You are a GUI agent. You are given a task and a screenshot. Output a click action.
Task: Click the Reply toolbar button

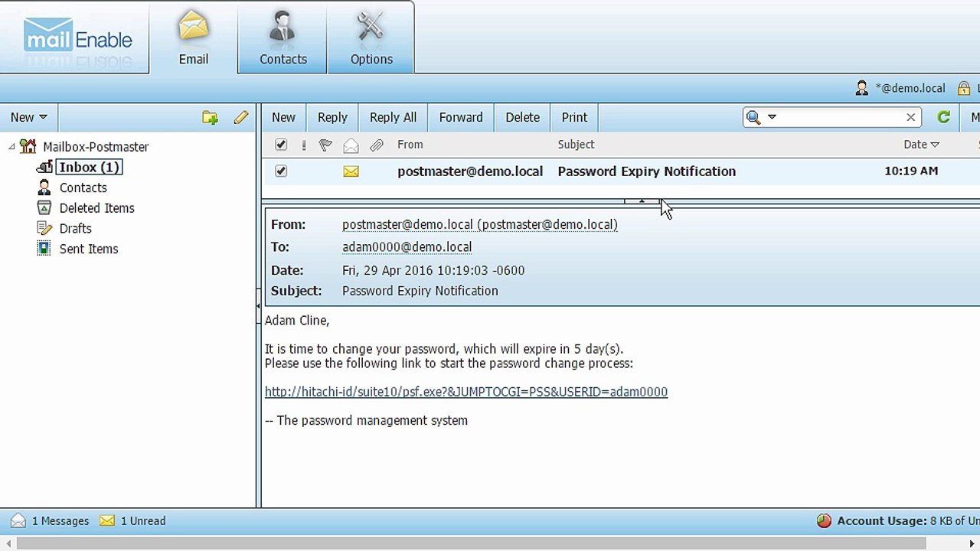tap(332, 117)
